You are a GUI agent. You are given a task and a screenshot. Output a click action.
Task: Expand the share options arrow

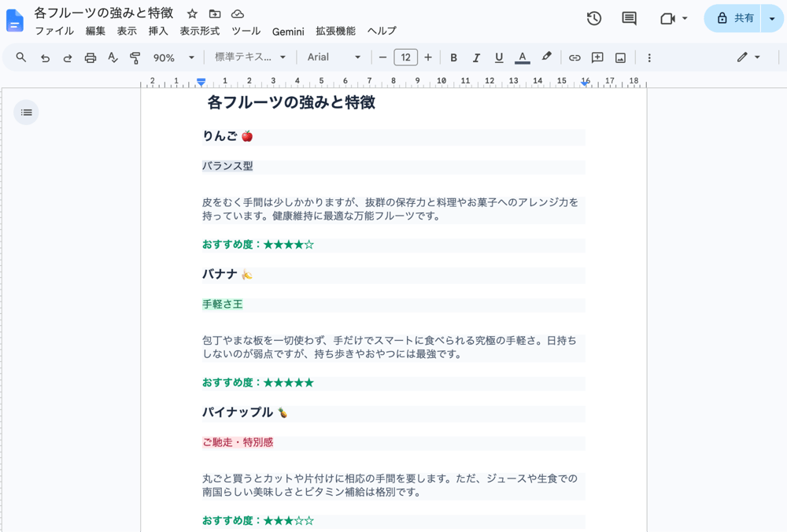tap(772, 19)
